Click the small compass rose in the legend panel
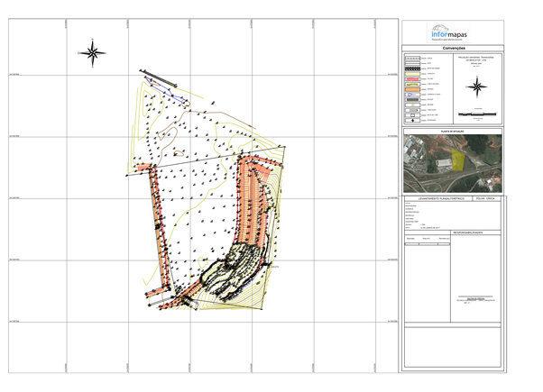This screenshot has height=392, width=543. tap(477, 87)
